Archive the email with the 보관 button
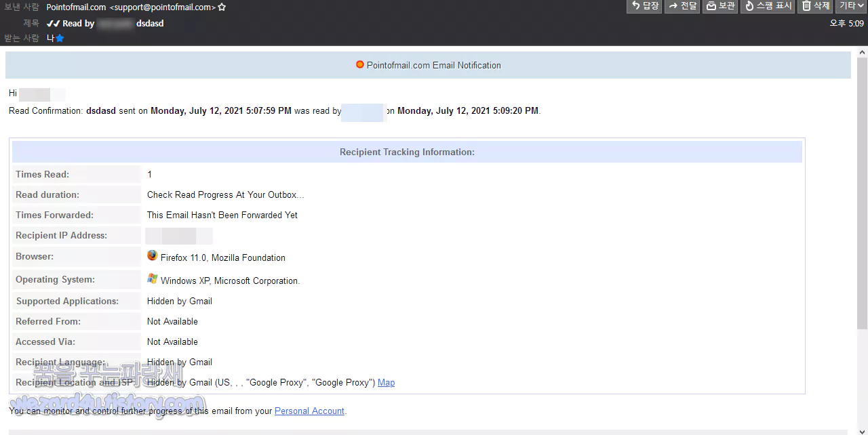The height and width of the screenshot is (435, 868). tap(720, 6)
